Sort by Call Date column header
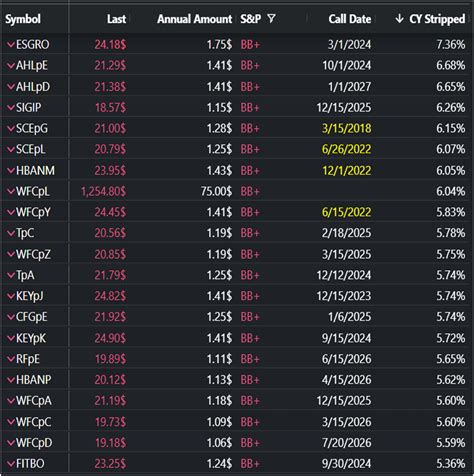The height and width of the screenshot is (476, 474). click(350, 19)
